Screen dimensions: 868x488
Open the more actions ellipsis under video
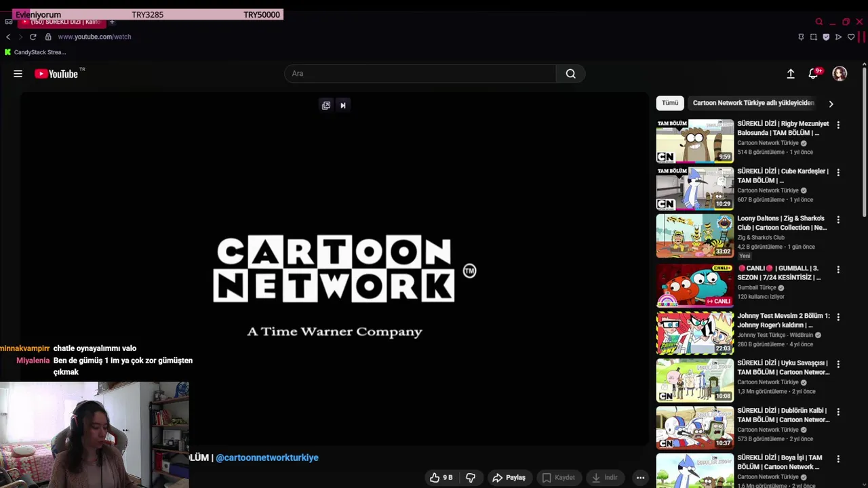[640, 478]
